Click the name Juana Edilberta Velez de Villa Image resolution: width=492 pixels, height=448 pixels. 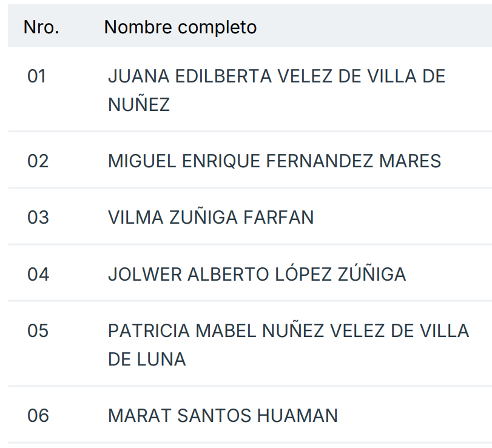tap(276, 77)
